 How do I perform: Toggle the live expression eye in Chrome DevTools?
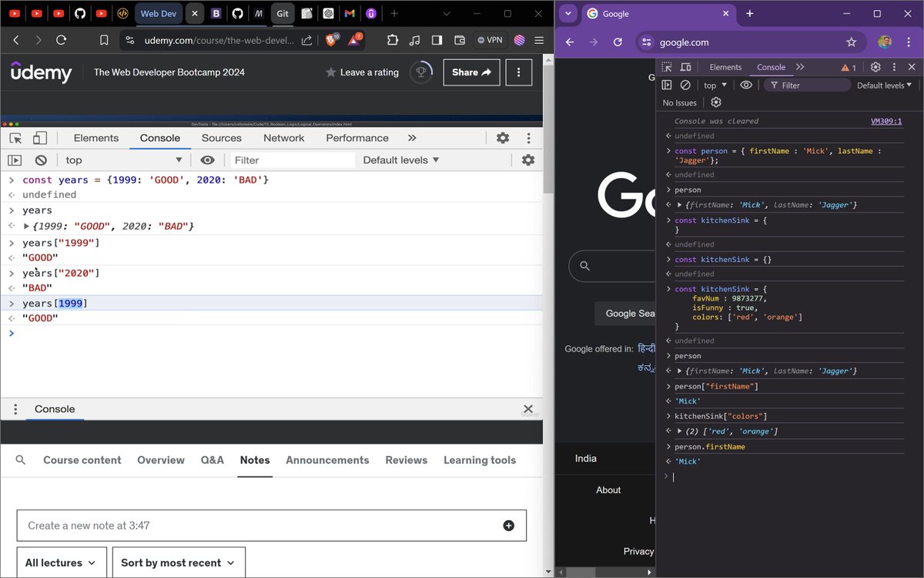746,85
